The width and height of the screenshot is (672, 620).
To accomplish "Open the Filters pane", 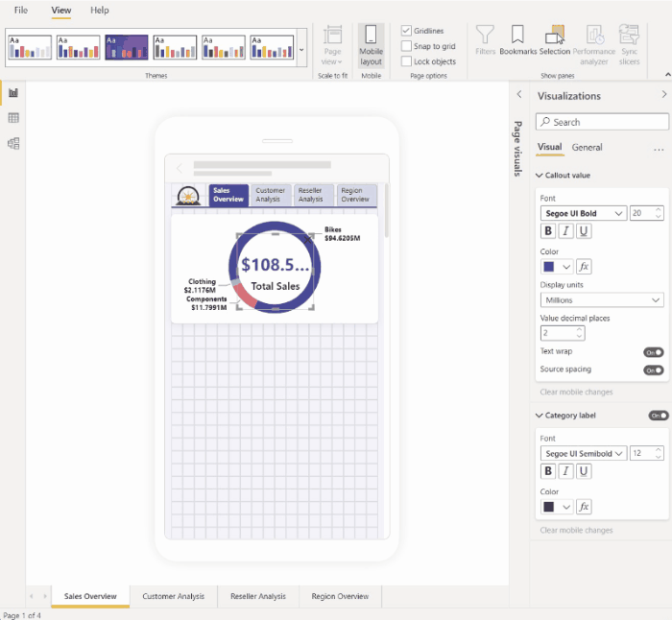I will coord(486,40).
